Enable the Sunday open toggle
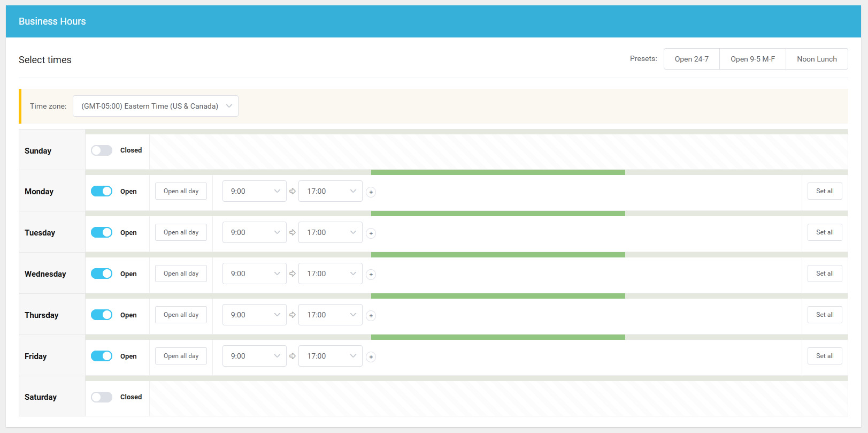Screen dimensions: 868x433 click(102, 150)
